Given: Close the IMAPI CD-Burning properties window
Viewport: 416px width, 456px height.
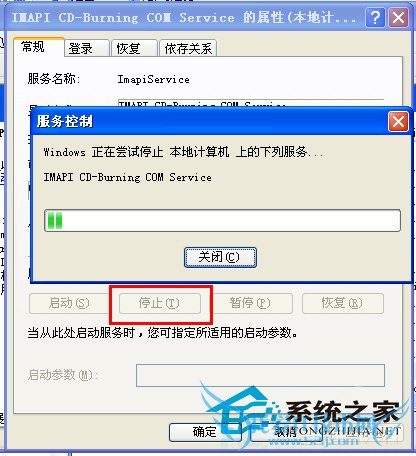Looking at the screenshot, I should point(398,17).
